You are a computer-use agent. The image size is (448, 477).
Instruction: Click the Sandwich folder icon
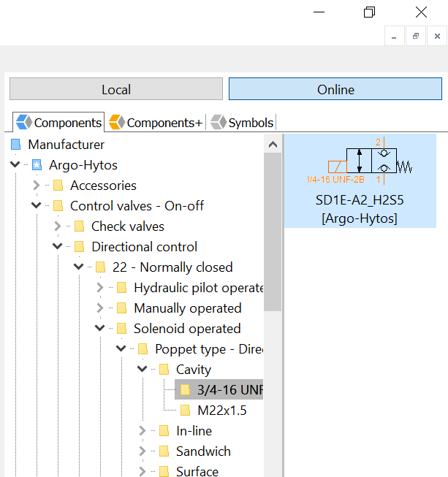[x=164, y=451]
